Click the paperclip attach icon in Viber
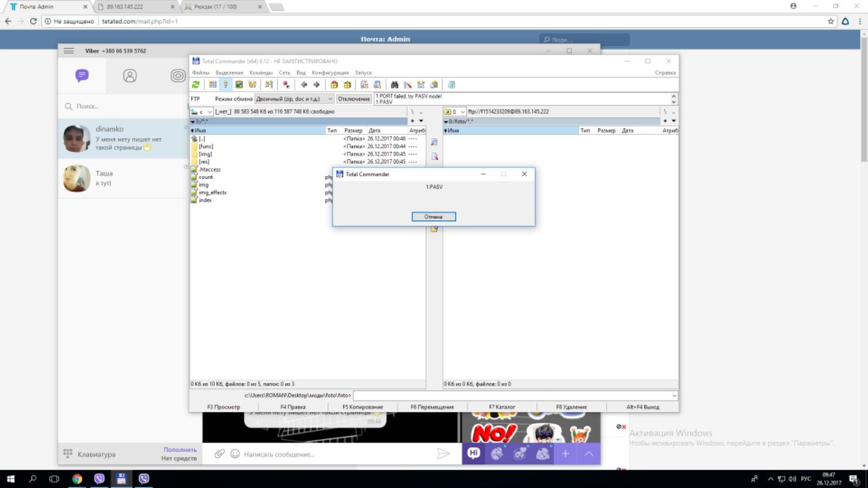 pyautogui.click(x=219, y=454)
